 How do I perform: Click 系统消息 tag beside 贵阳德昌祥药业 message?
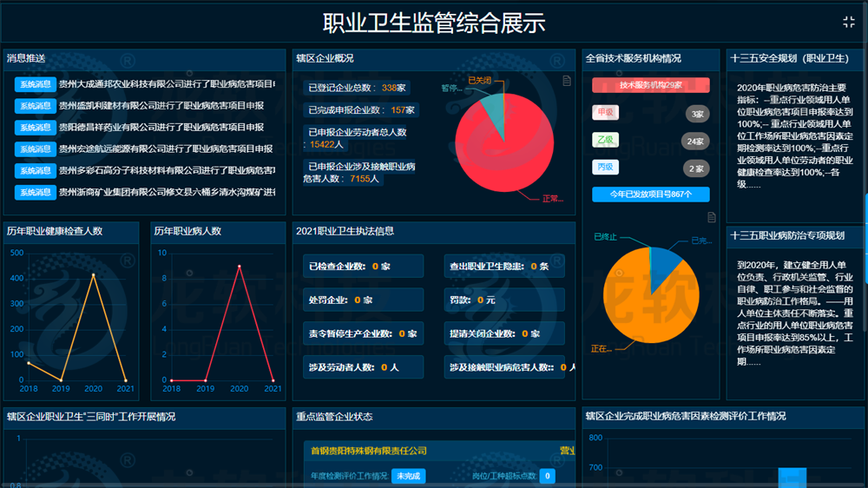(36, 128)
